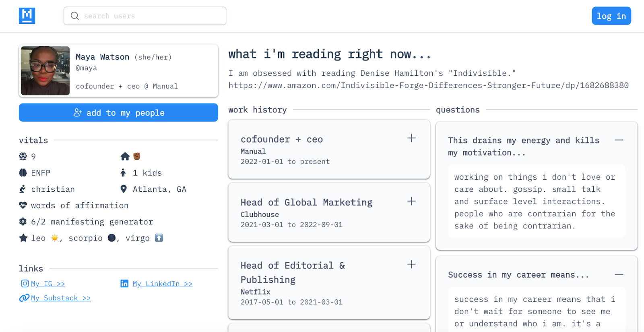This screenshot has height=332, width=644.
Task: Click the location pin beside Atlanta, GA
Action: click(124, 189)
